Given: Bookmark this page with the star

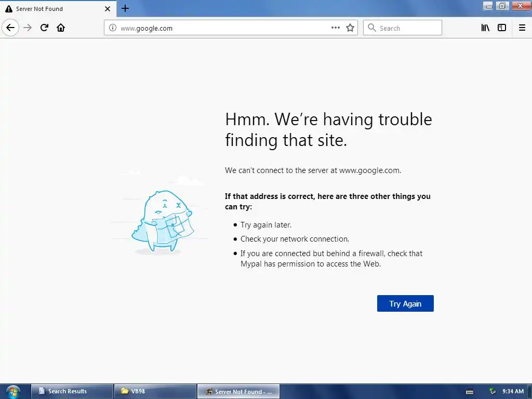Looking at the screenshot, I should click(350, 28).
